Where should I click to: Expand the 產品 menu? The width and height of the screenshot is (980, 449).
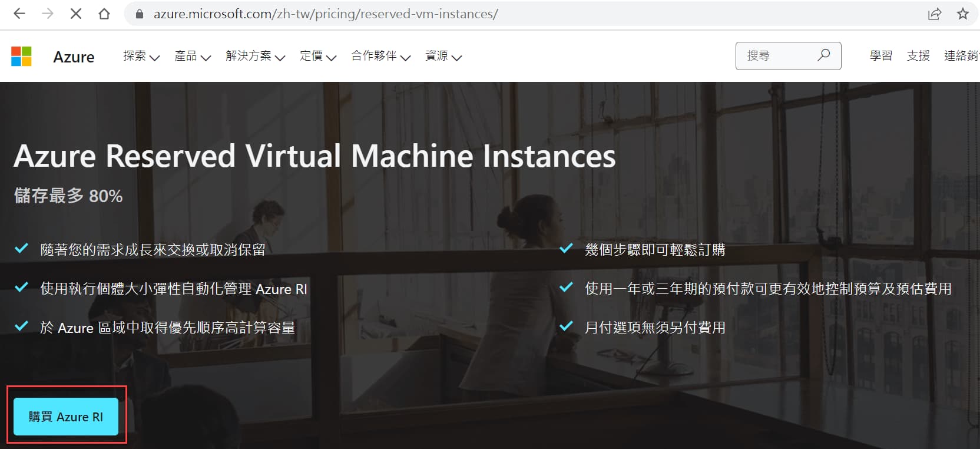click(x=193, y=56)
